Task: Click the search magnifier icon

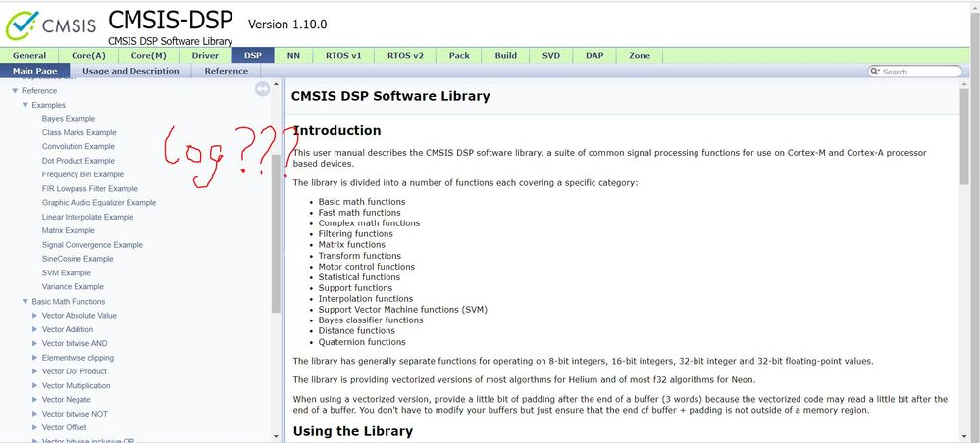Action: click(x=876, y=72)
